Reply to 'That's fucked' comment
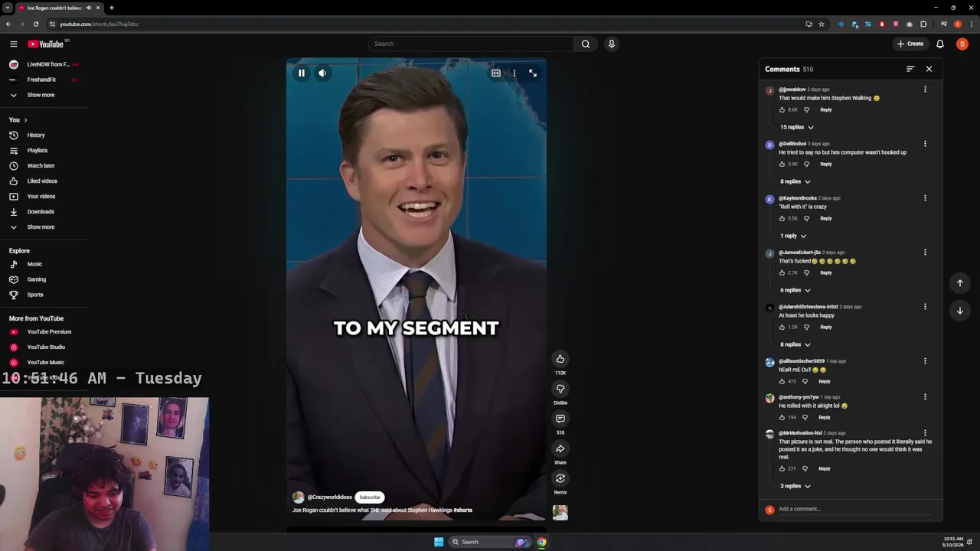 pyautogui.click(x=826, y=272)
